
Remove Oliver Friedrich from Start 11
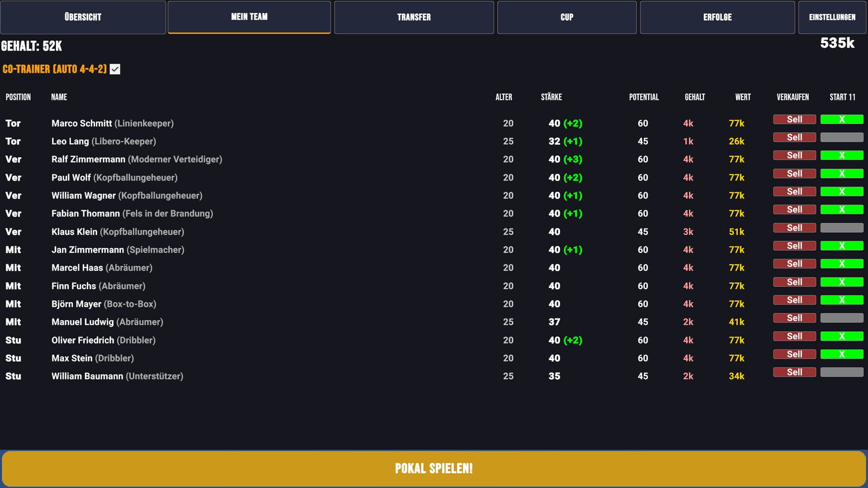click(x=842, y=336)
